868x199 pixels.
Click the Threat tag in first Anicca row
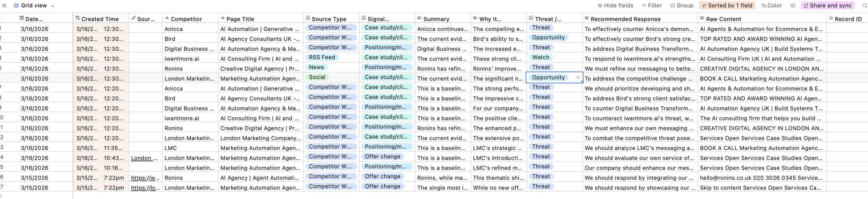[541, 27]
